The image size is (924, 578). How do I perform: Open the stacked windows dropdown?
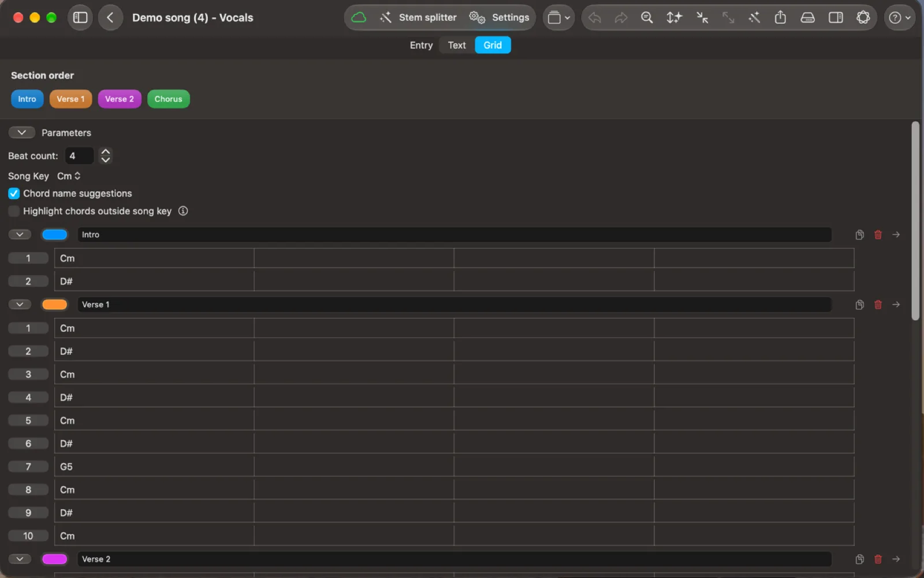(558, 17)
